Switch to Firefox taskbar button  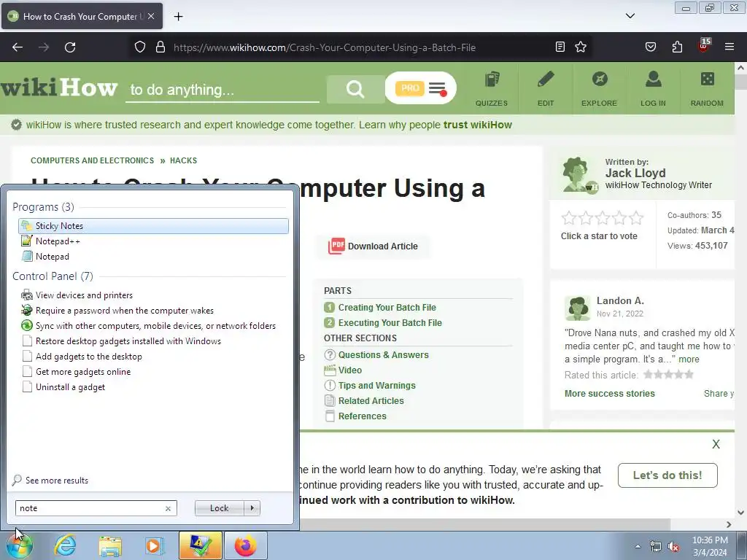tap(245, 545)
